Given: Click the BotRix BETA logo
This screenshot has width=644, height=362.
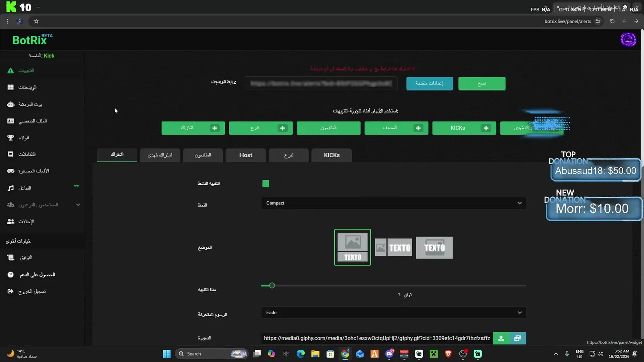Looking at the screenshot, I should [x=32, y=40].
